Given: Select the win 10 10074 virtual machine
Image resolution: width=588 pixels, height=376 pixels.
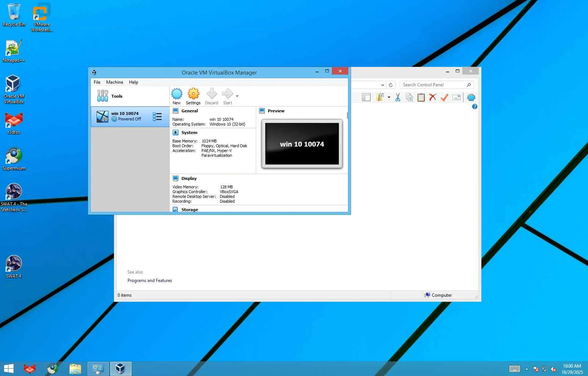Looking at the screenshot, I should pyautogui.click(x=130, y=117).
